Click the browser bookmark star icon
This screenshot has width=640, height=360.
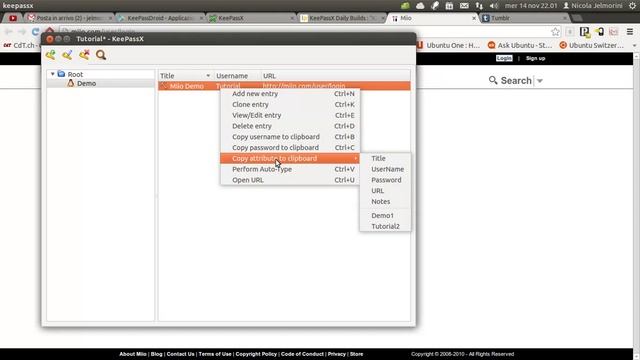coord(555,31)
